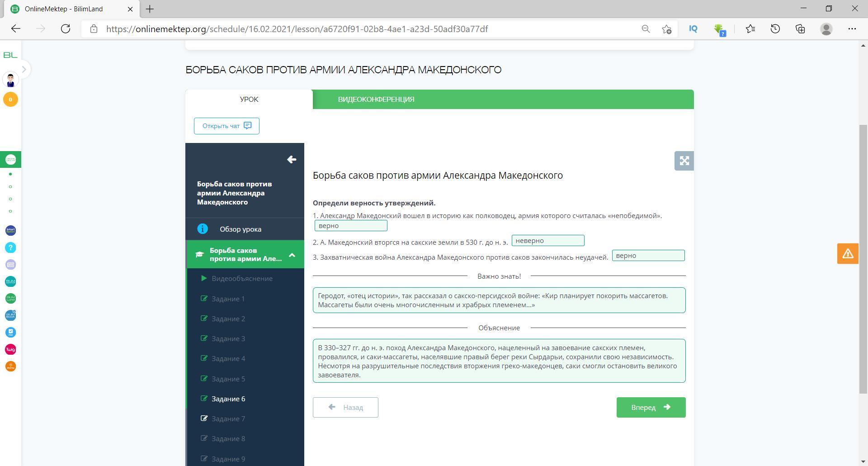Viewport: 868px width, 466px height.
Task: Open the chat with Открыть чат
Action: tap(226, 126)
